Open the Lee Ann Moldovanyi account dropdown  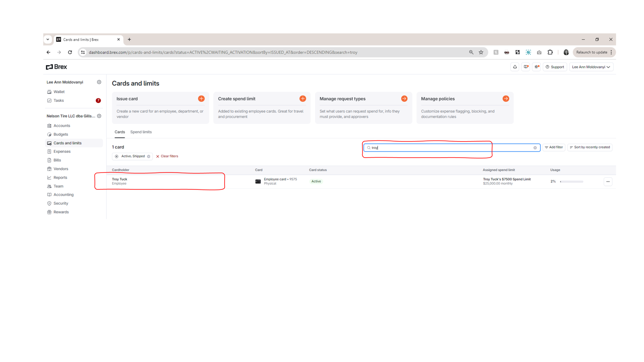(x=591, y=67)
